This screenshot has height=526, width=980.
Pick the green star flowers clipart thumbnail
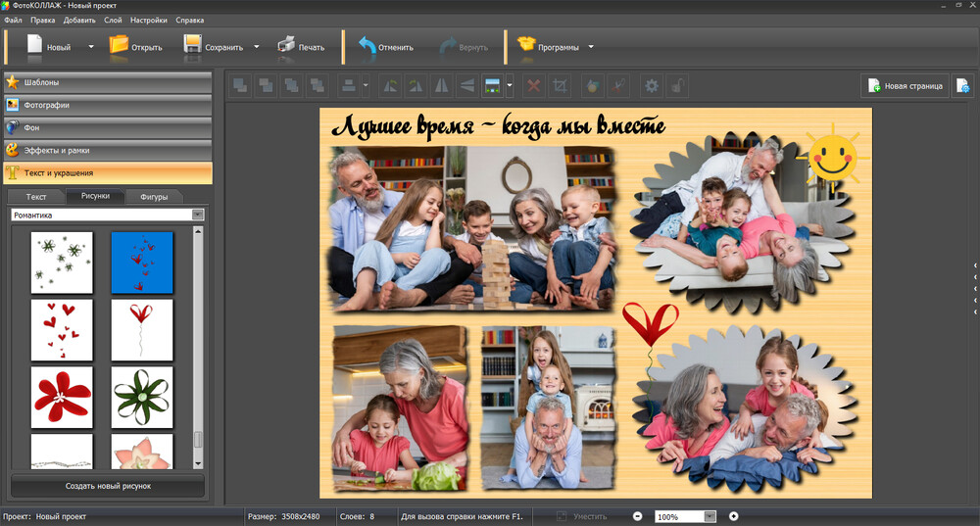[62, 263]
